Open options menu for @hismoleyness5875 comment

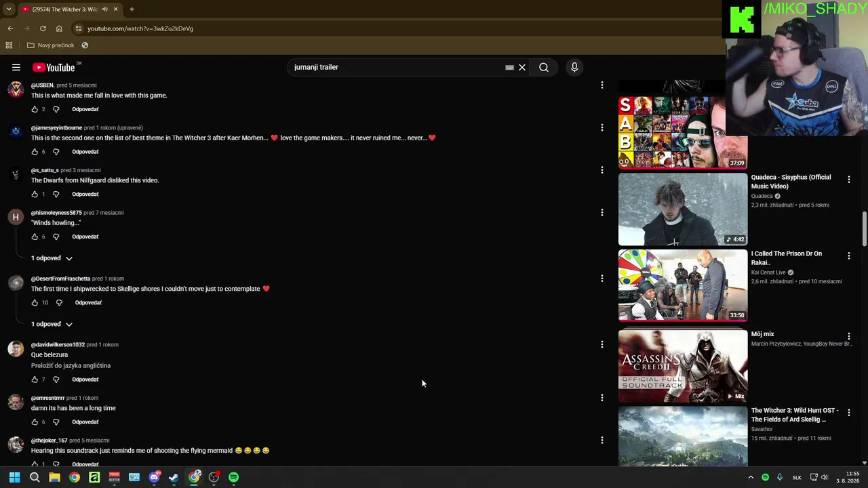(x=601, y=213)
